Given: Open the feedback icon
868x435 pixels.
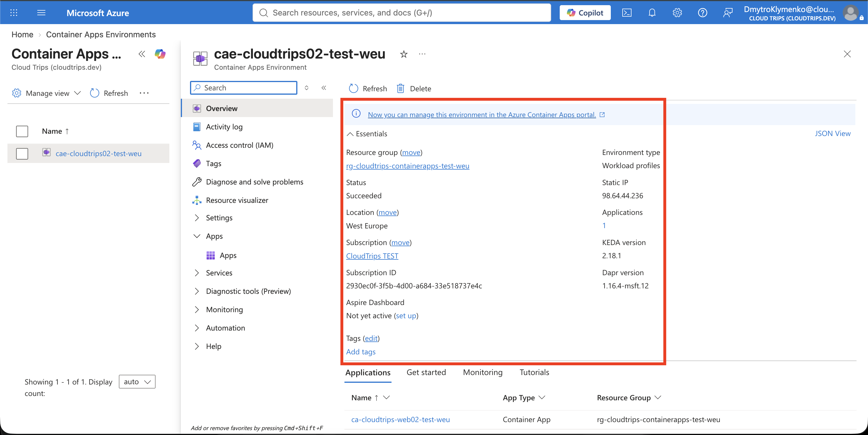Looking at the screenshot, I should click(728, 13).
